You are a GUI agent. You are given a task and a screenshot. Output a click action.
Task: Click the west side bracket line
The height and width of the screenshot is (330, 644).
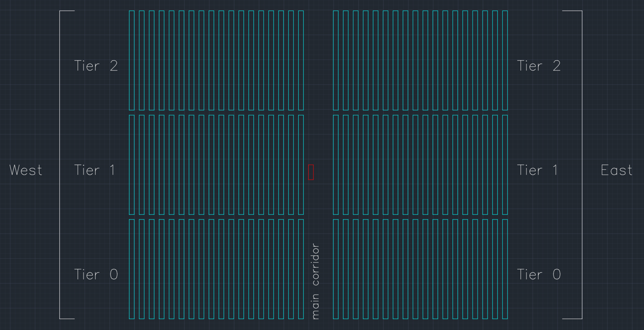[60, 168]
